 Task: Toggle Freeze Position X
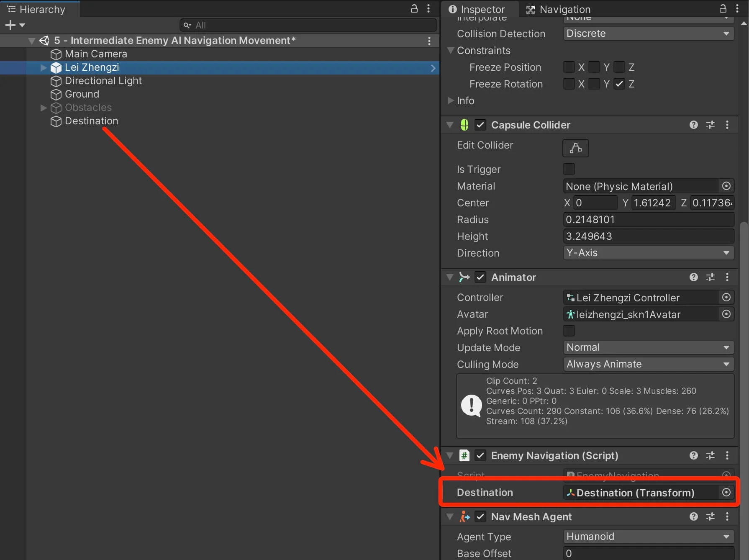click(569, 67)
